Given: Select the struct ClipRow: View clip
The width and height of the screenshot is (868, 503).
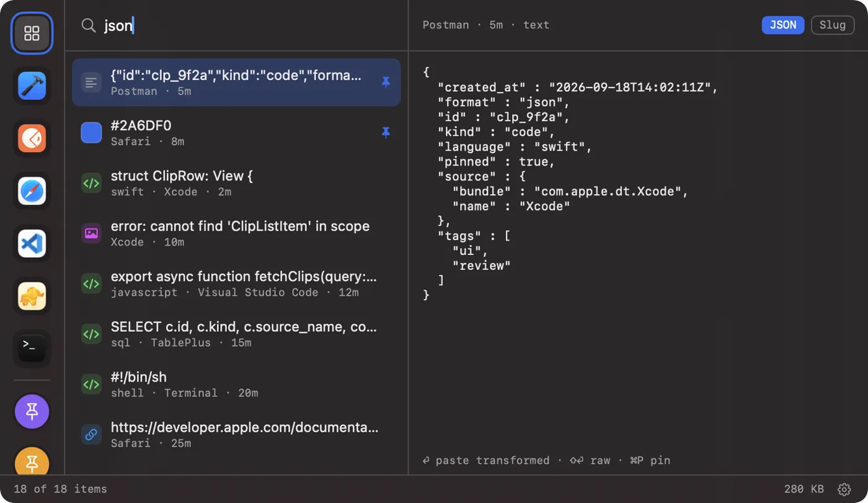Looking at the screenshot, I should point(236,183).
